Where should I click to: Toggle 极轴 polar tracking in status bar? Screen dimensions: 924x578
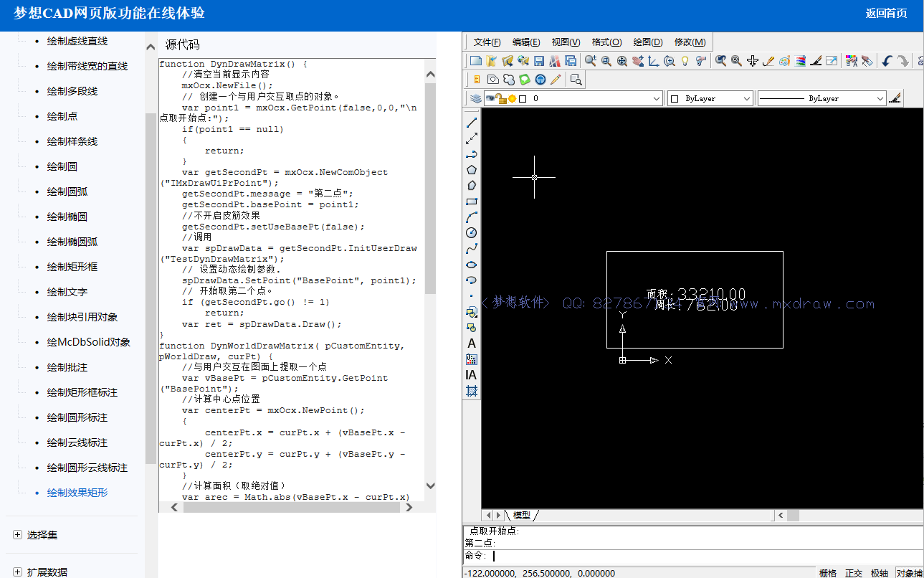click(x=879, y=573)
